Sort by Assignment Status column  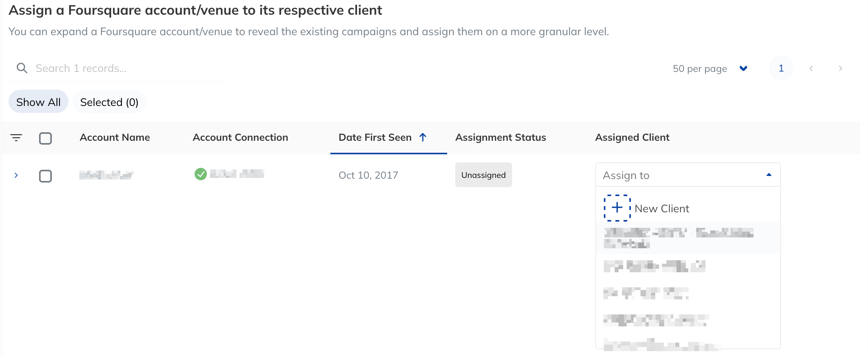pos(501,137)
